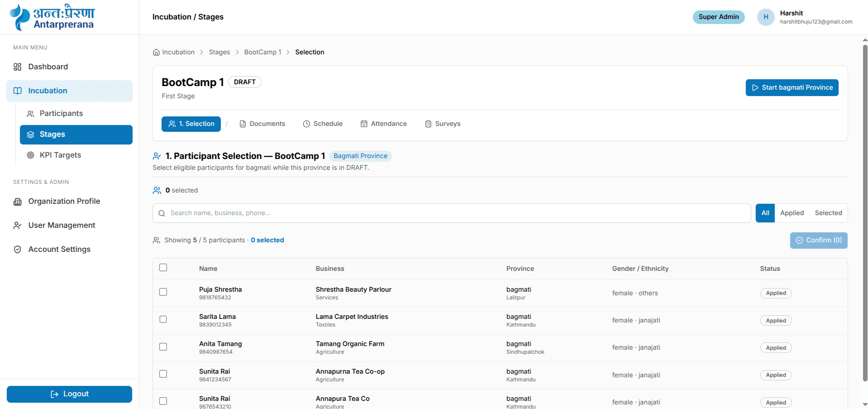Click the home icon in breadcrumb
Image resolution: width=868 pixels, height=409 pixels.
(x=156, y=52)
